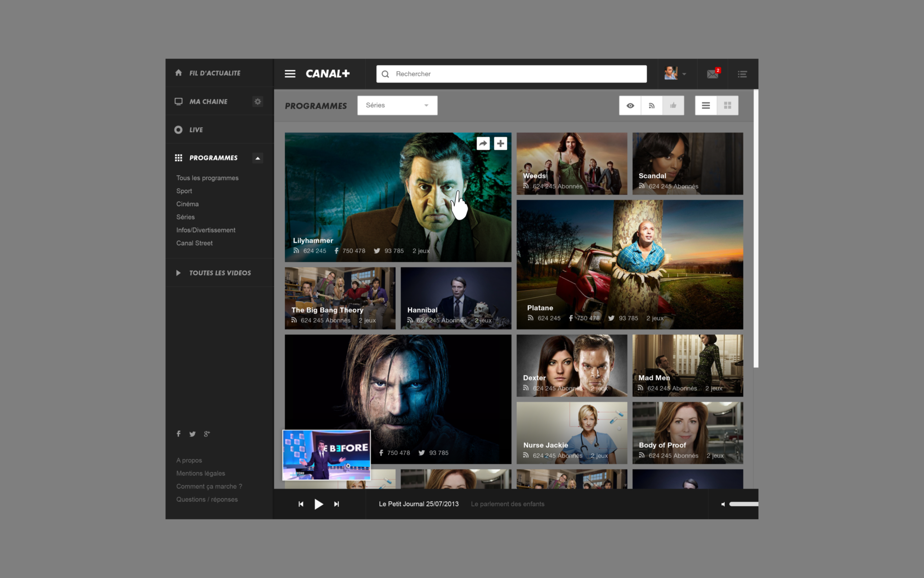
Task: Select Sport in the sidebar
Action: (184, 191)
